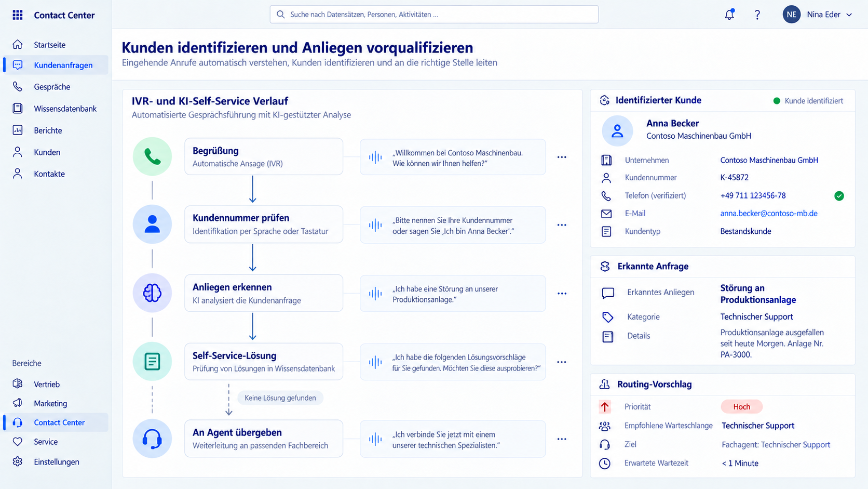This screenshot has height=489, width=868.
Task: Click the headset icon for An Agent übergeben
Action: click(152, 439)
